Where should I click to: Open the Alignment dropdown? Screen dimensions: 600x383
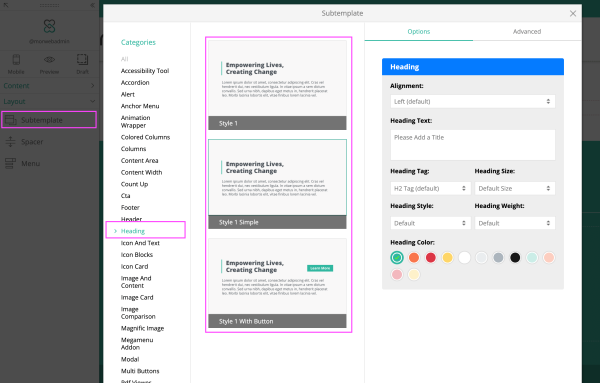pyautogui.click(x=473, y=101)
